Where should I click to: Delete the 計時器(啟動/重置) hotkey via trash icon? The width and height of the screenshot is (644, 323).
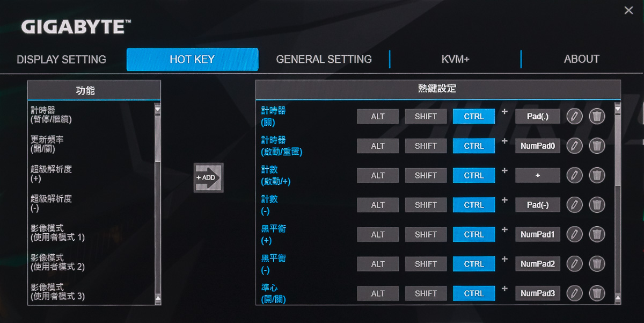point(597,146)
